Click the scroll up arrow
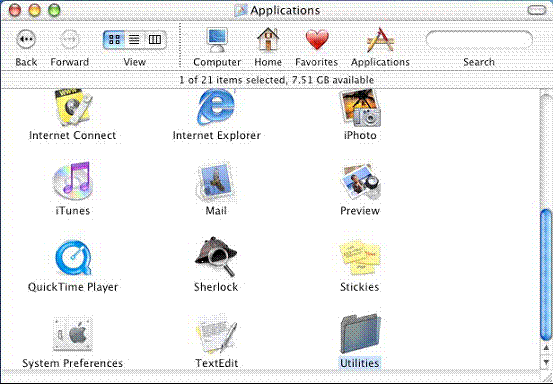This screenshot has width=553, height=384. [x=546, y=348]
